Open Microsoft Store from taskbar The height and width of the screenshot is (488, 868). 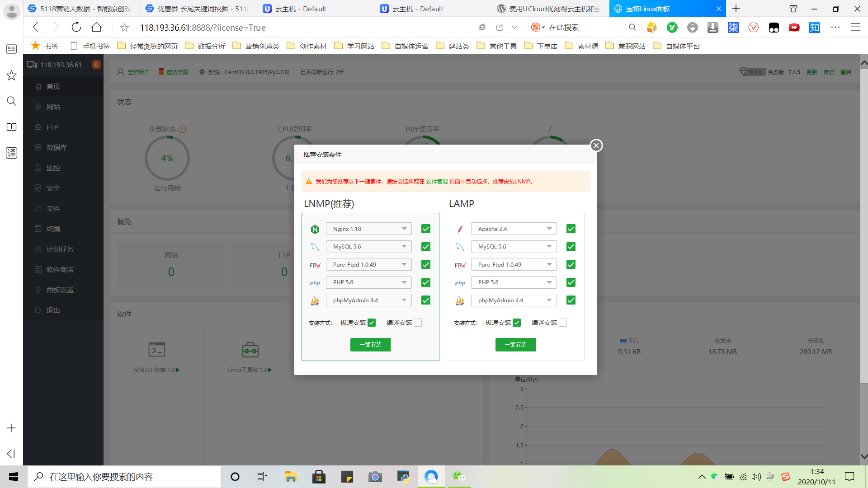[319, 477]
